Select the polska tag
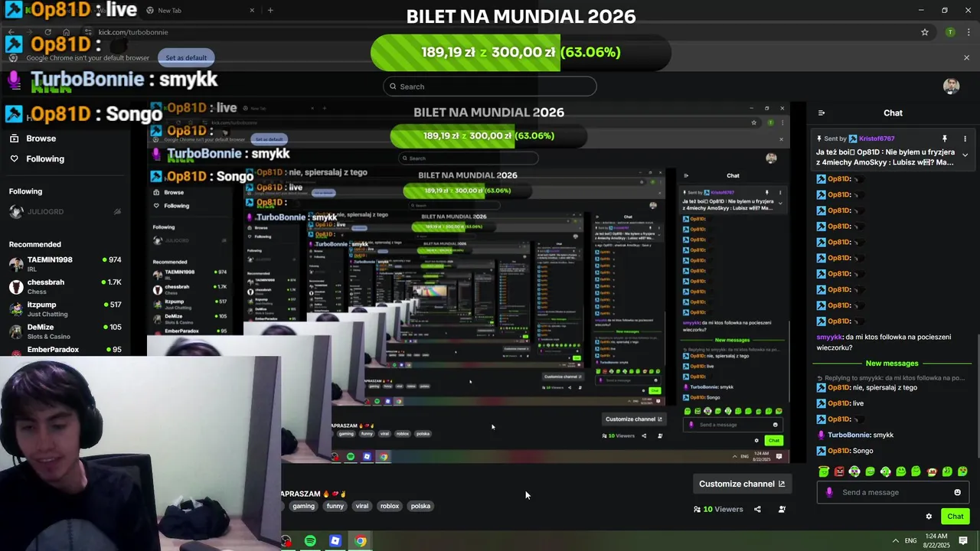The height and width of the screenshot is (551, 980). coord(420,506)
